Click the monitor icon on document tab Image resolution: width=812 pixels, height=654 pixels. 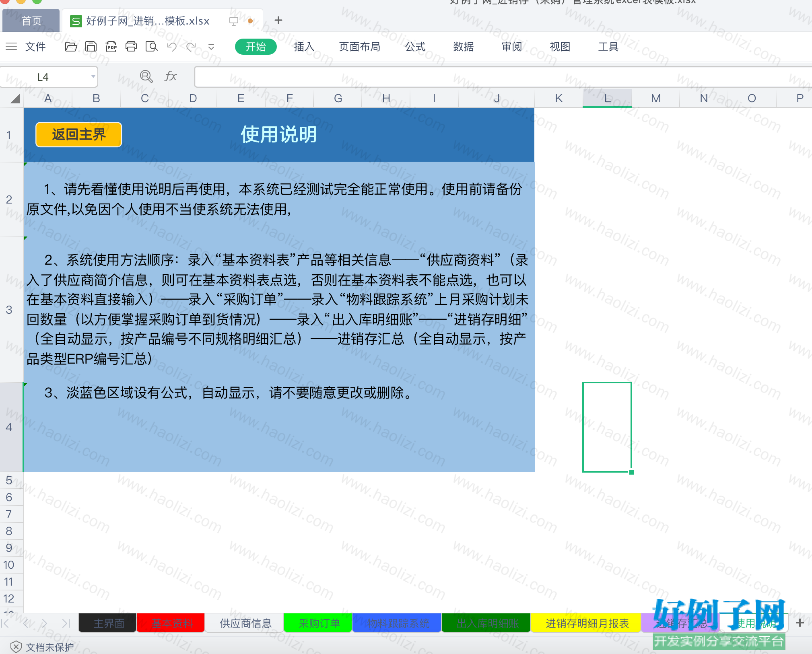[233, 21]
